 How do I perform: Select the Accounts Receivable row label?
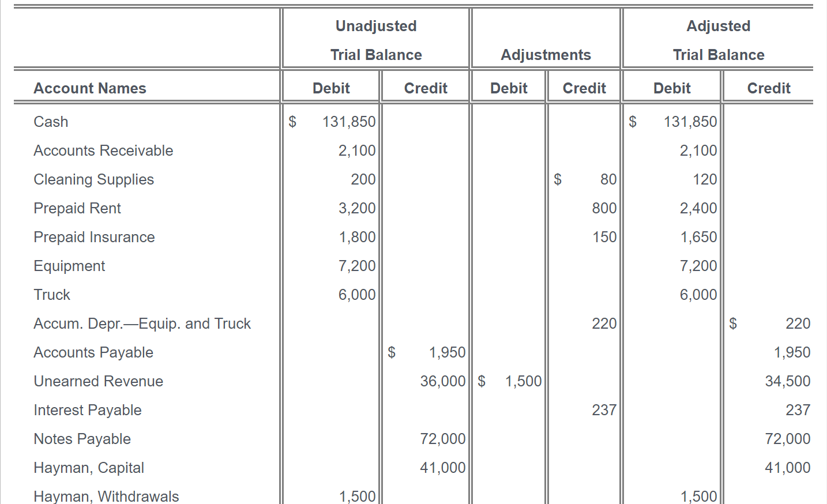coord(103,151)
